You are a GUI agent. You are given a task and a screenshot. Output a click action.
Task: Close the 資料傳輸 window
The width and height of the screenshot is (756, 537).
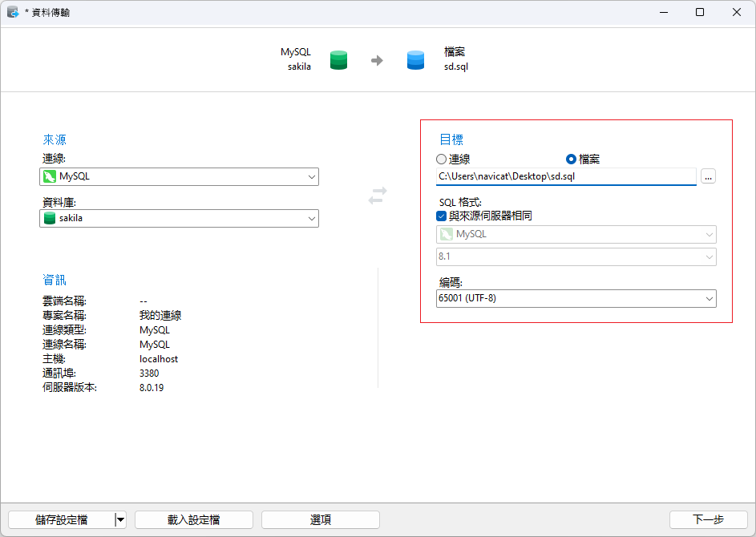click(x=737, y=12)
